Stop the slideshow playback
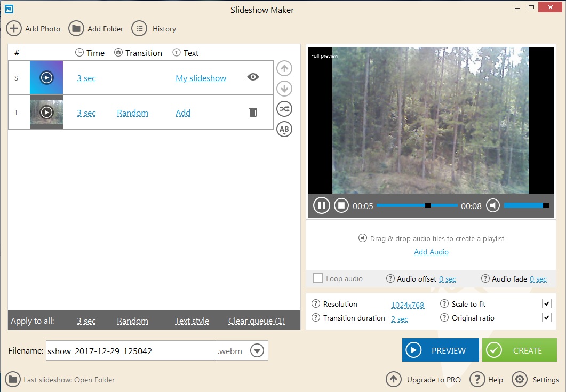The height and width of the screenshot is (392, 566). pyautogui.click(x=341, y=205)
